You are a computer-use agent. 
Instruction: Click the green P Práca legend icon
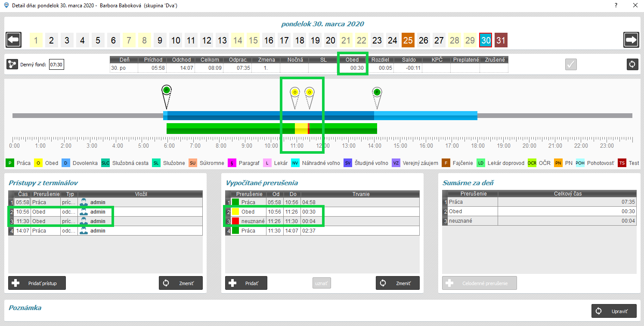(x=10, y=163)
